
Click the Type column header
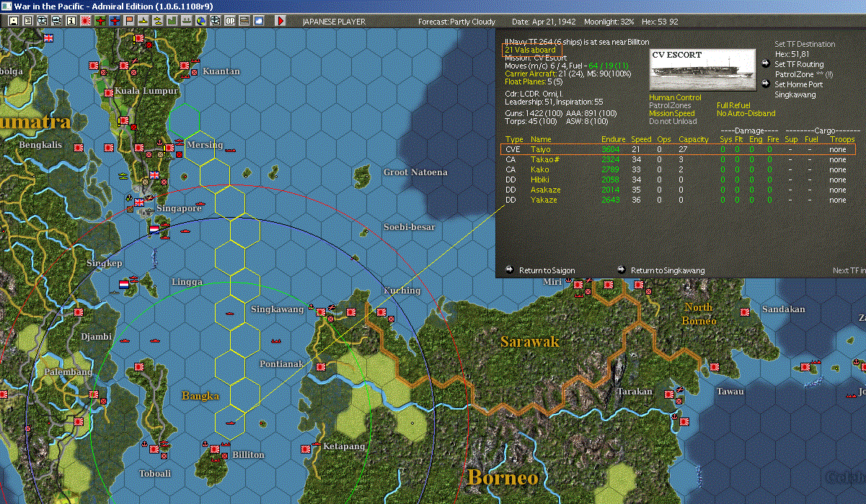(514, 139)
